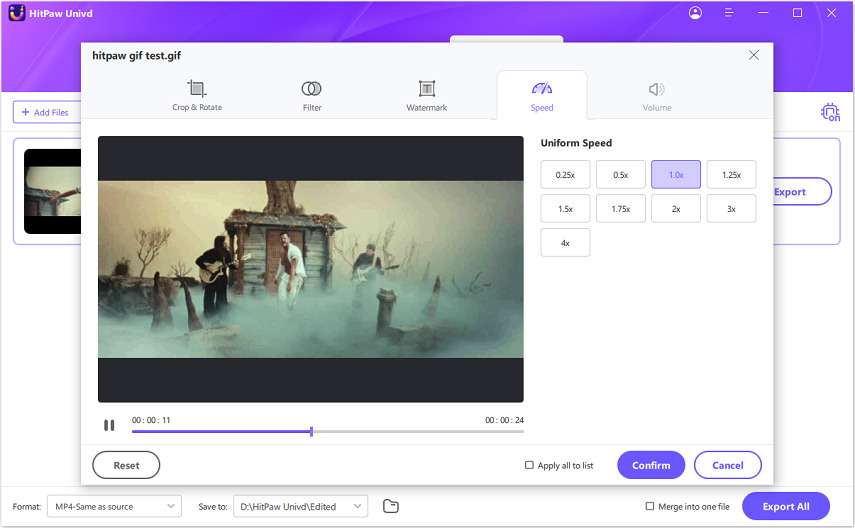
Task: Click the 00 : 00 : 11 current time text
Action: [151, 420]
